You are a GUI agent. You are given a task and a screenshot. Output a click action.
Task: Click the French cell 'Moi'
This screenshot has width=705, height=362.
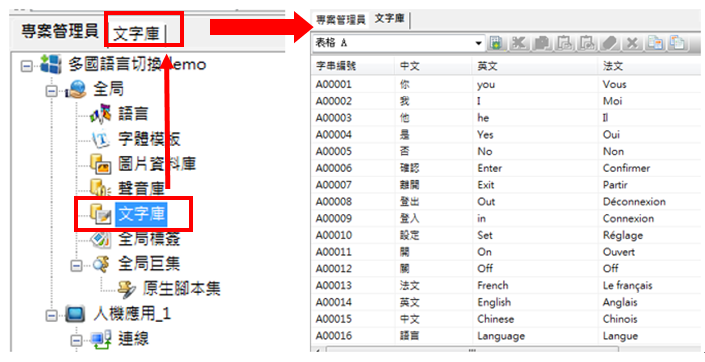click(x=612, y=101)
